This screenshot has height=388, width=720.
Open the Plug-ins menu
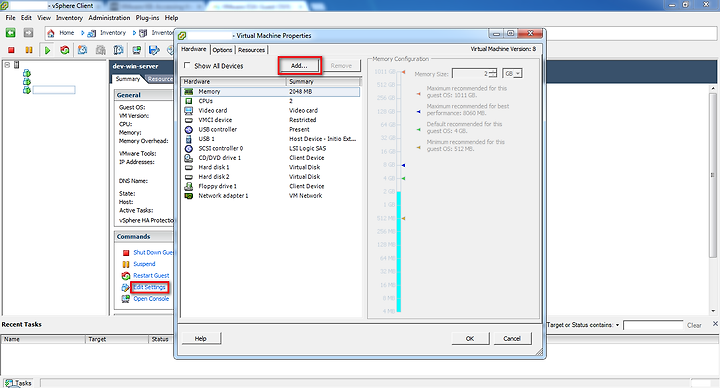click(147, 18)
